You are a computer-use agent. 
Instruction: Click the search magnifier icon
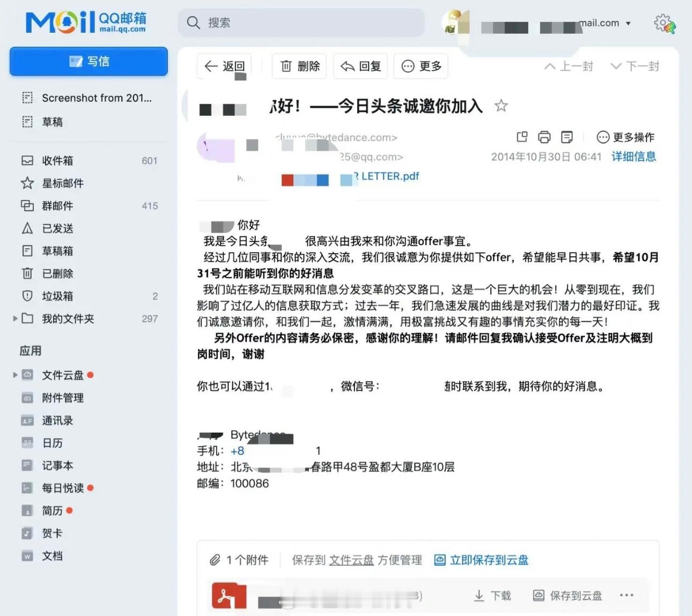(x=193, y=23)
